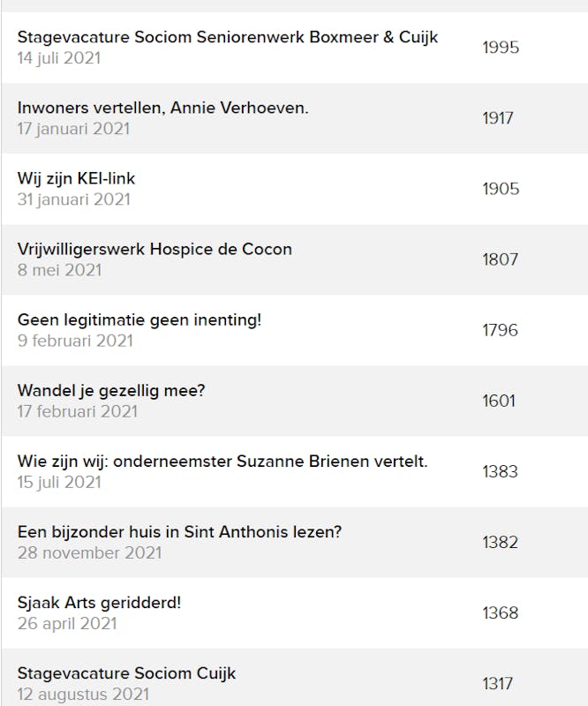Viewport: 588px width, 706px height.
Task: Click the date 12 augustus 2021
Action: point(83,694)
